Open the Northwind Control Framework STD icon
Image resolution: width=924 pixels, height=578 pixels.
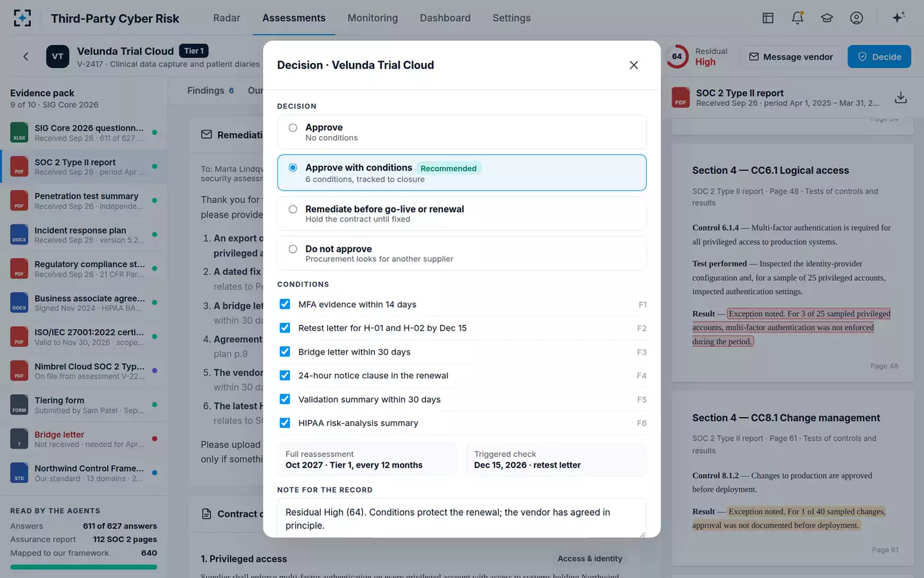[x=19, y=473]
